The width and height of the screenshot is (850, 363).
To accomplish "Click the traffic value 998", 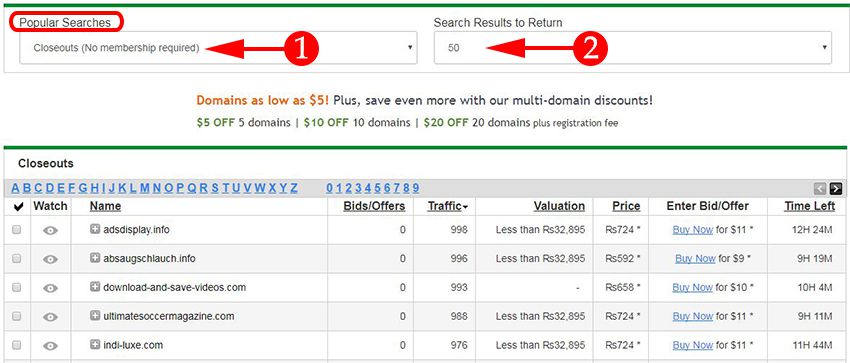I will click(459, 230).
